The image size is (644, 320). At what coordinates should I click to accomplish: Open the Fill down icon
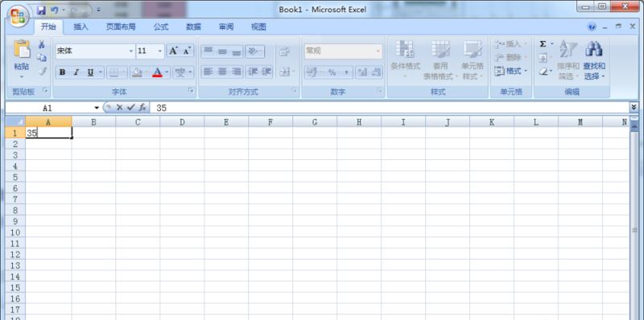click(543, 57)
